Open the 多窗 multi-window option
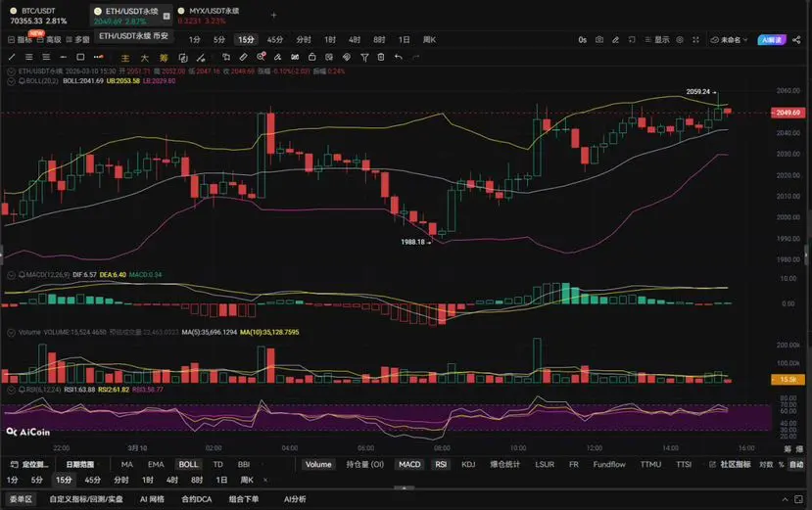Viewport: 812px width, 510px height. [x=77, y=40]
